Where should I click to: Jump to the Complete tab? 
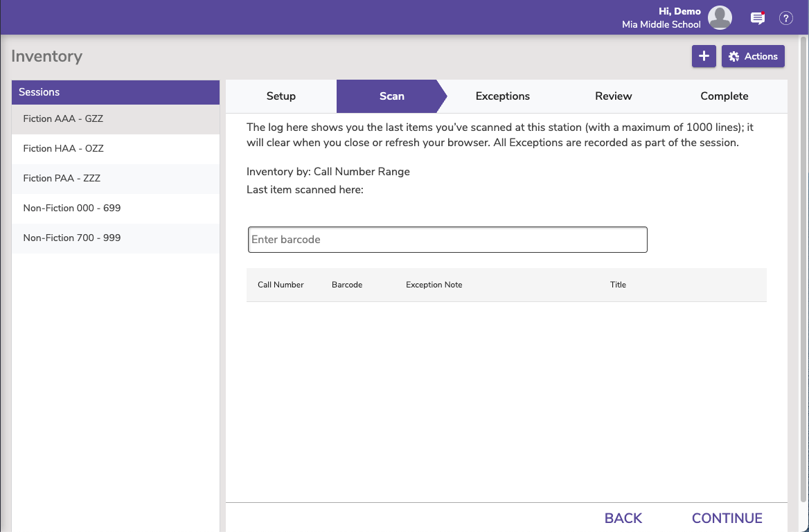(x=724, y=96)
